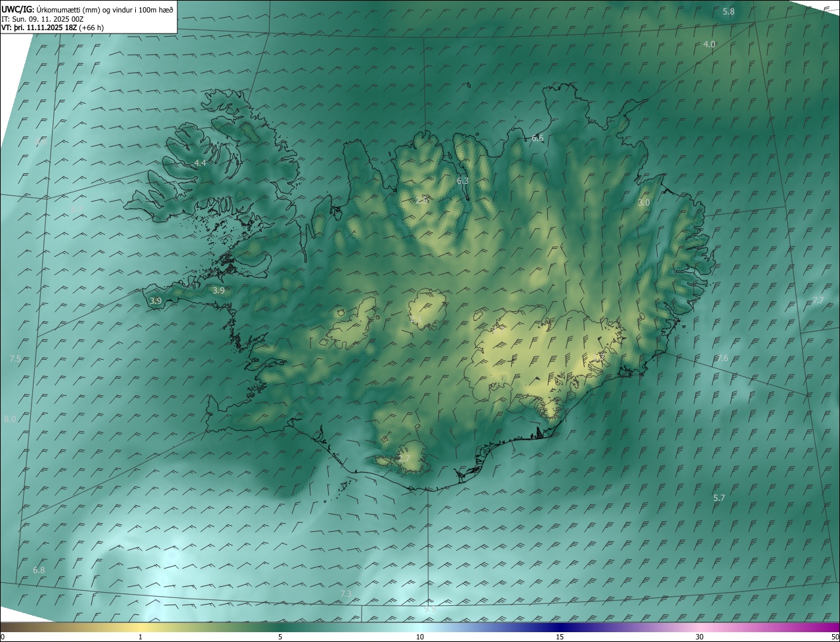Click the 2.7 value on the southern glacier

(404, 459)
